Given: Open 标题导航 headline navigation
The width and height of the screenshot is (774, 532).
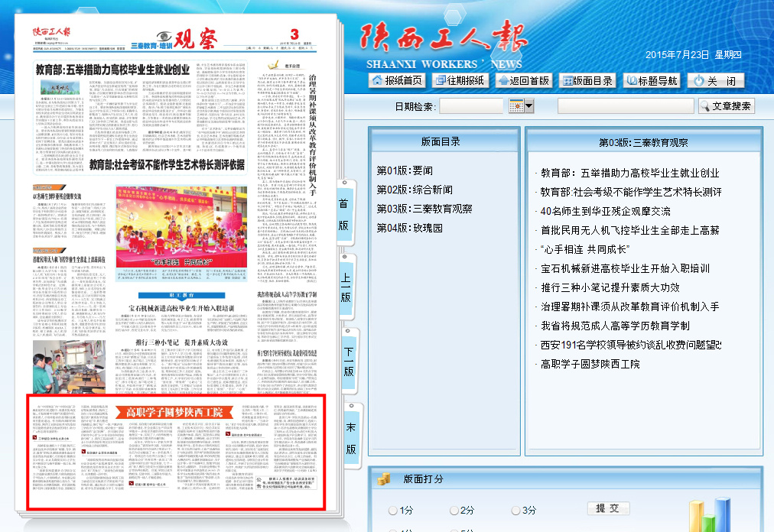Looking at the screenshot, I should click(x=652, y=80).
